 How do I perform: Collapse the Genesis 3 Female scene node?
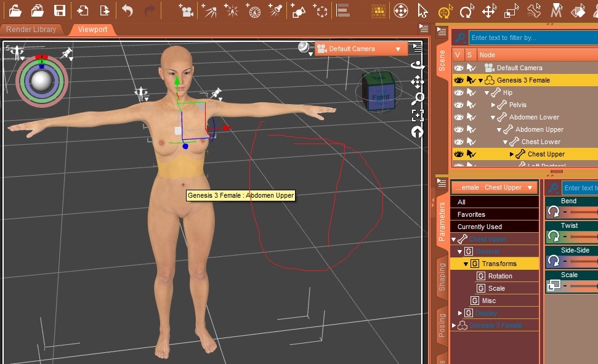480,80
